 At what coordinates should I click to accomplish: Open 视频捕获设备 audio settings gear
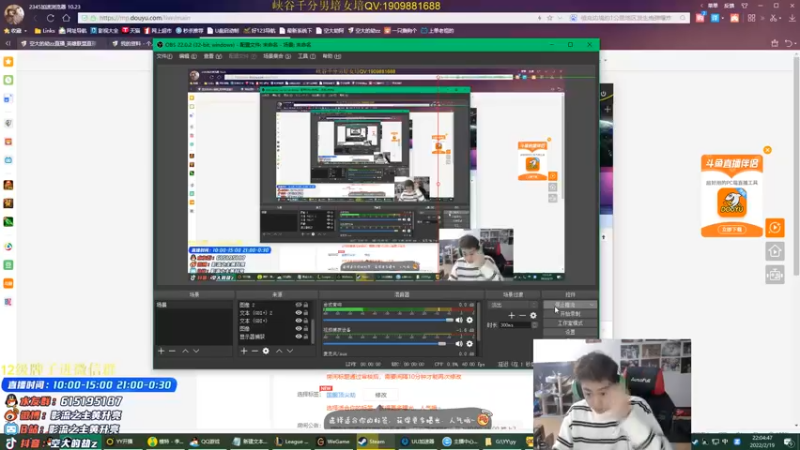coord(469,344)
